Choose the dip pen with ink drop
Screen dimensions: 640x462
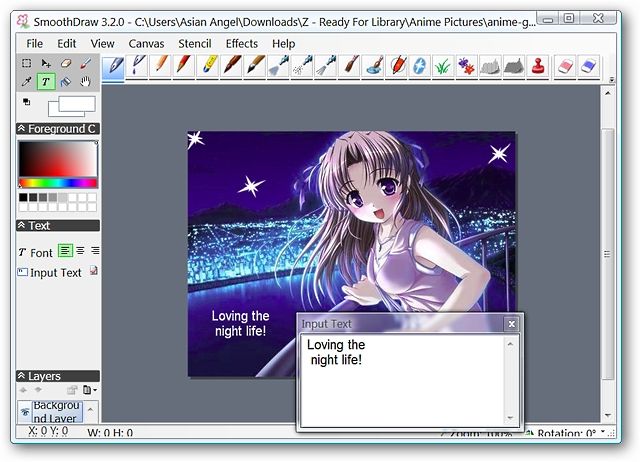[137, 67]
